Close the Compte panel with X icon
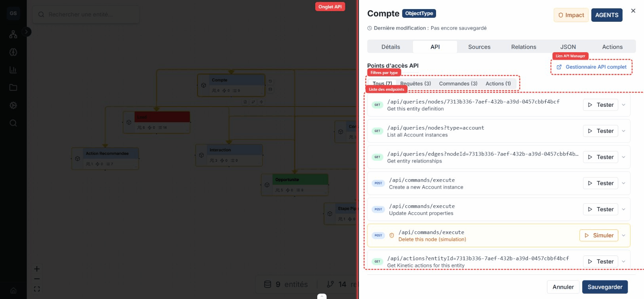Screen dimensions: 644x299 [633, 11]
